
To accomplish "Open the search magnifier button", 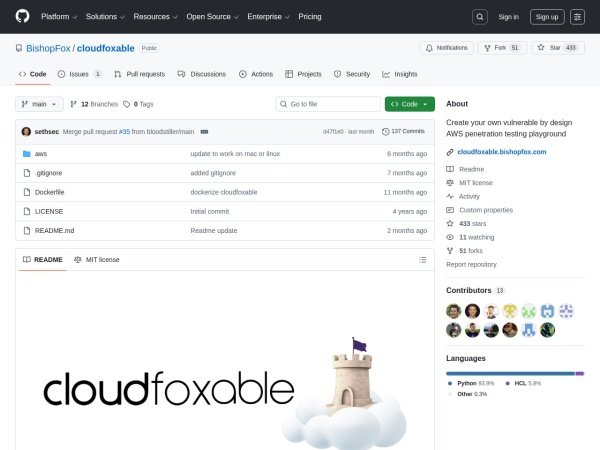I will pyautogui.click(x=479, y=17).
